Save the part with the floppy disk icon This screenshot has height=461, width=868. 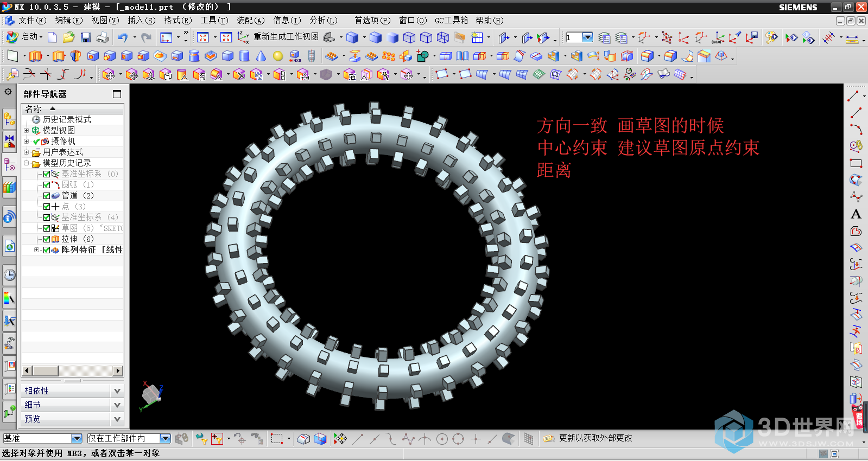(85, 37)
